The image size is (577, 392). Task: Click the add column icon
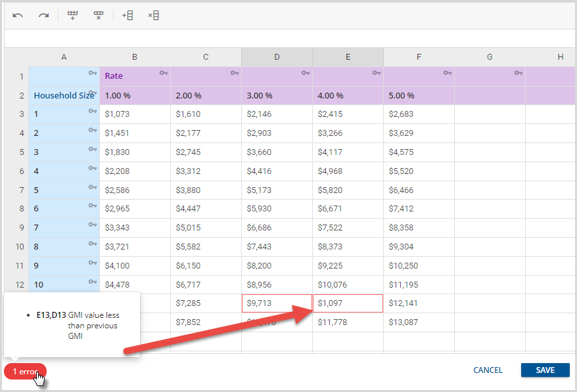click(127, 15)
